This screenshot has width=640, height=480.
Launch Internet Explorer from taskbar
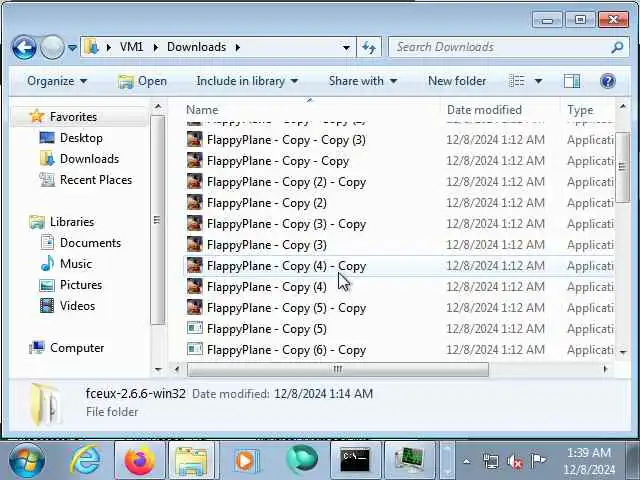(x=86, y=461)
